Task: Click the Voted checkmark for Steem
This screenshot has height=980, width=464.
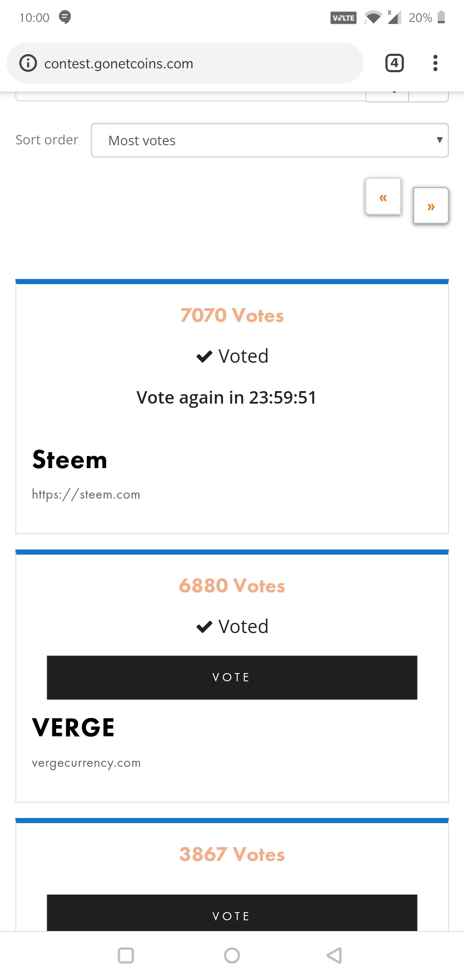Action: click(205, 356)
